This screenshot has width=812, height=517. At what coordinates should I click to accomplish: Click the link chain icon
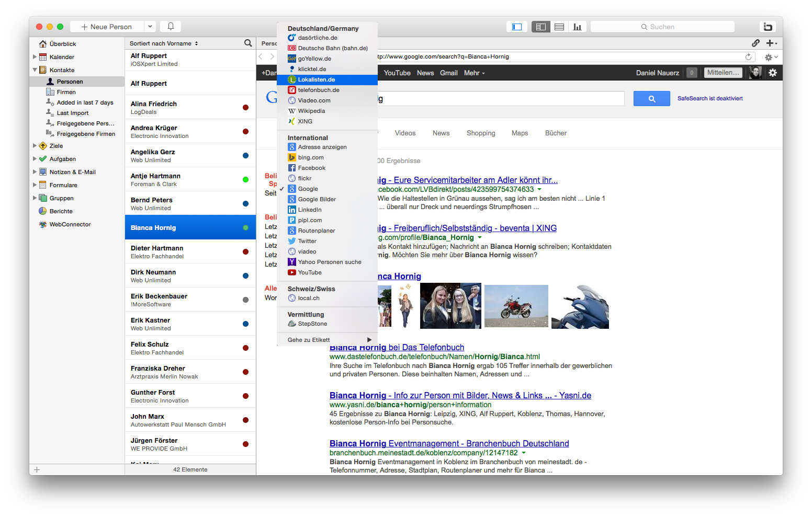coord(755,43)
